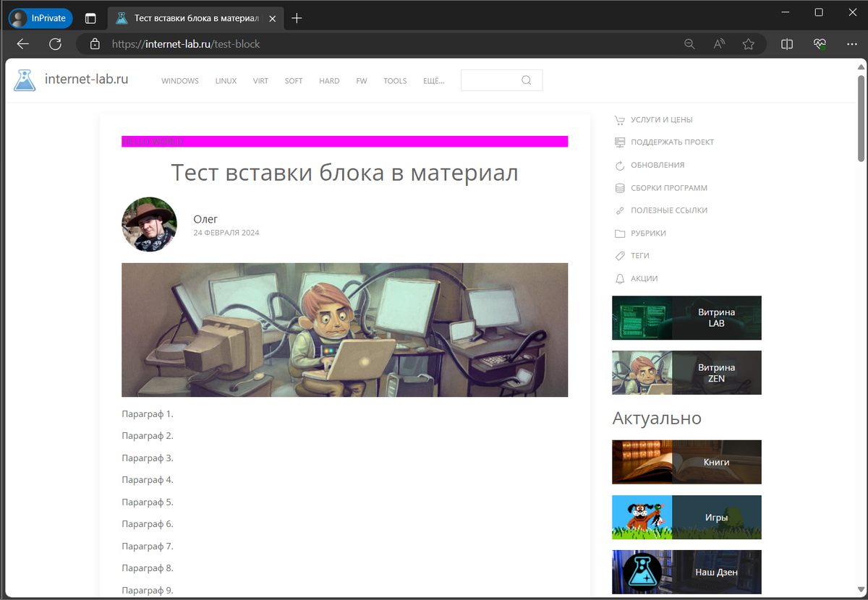This screenshot has width=868, height=600.
Task: Open Теги link
Action: 640,256
